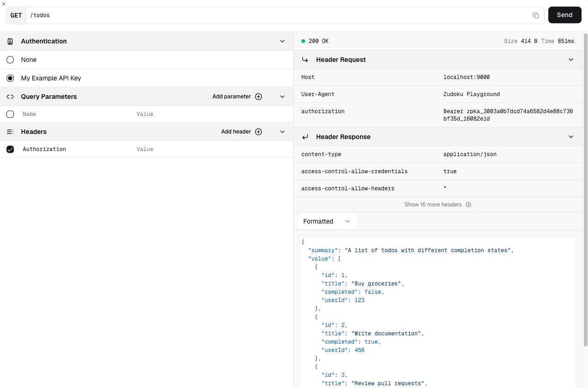Viewport: 588px width, 388px height.
Task: Click the query parameter Name field
Action: click(x=76, y=114)
